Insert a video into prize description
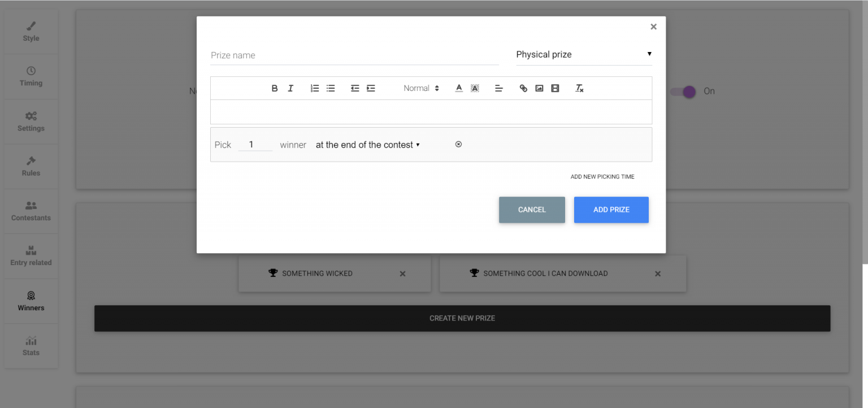 tap(555, 88)
